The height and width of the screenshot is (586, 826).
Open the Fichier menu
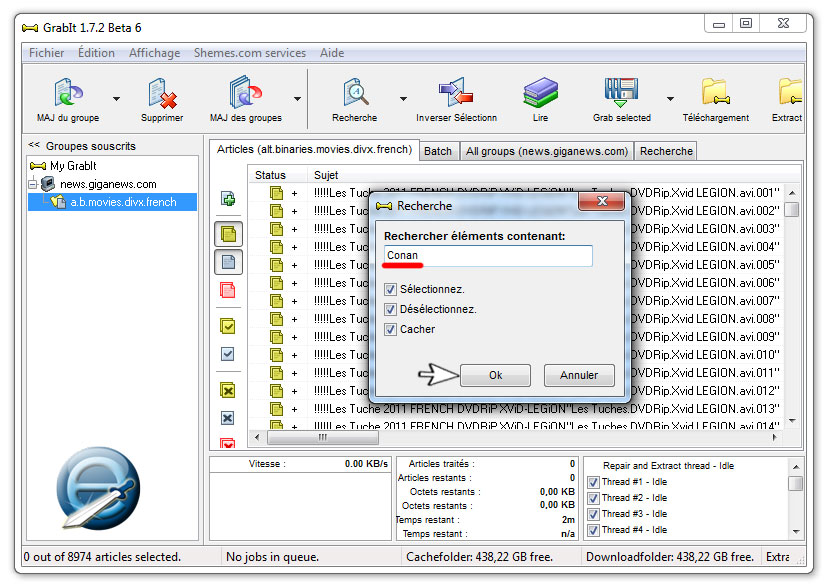pyautogui.click(x=46, y=53)
